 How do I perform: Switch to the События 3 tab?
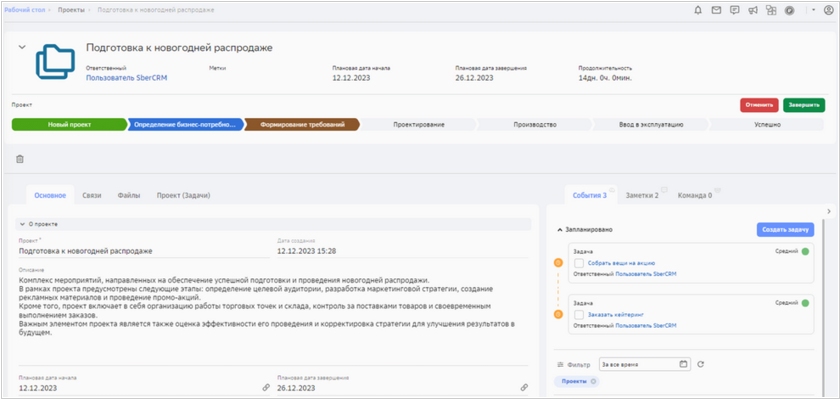click(589, 195)
